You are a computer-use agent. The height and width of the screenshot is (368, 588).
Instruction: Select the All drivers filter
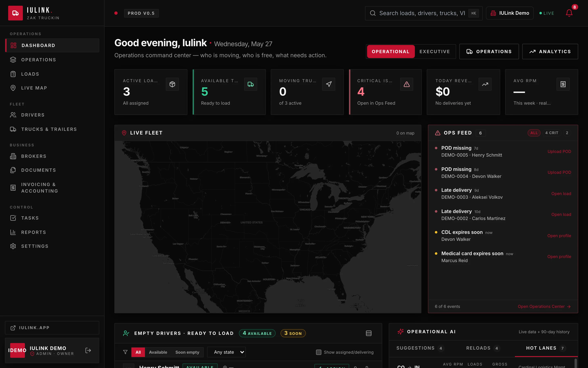tap(138, 352)
